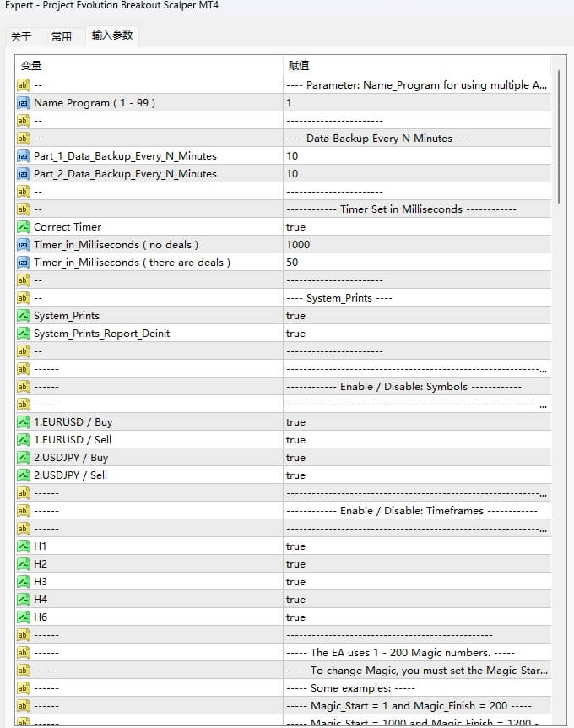Click the boolean icon next to 2.USDJPY / Buy
This screenshot has height=728, width=574.
coord(24,457)
